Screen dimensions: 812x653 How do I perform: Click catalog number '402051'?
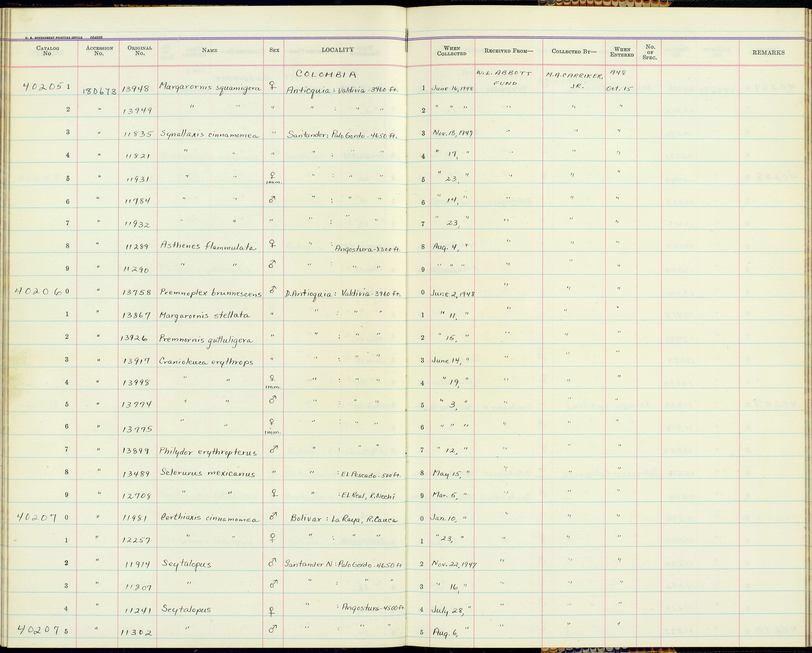[x=47, y=87]
